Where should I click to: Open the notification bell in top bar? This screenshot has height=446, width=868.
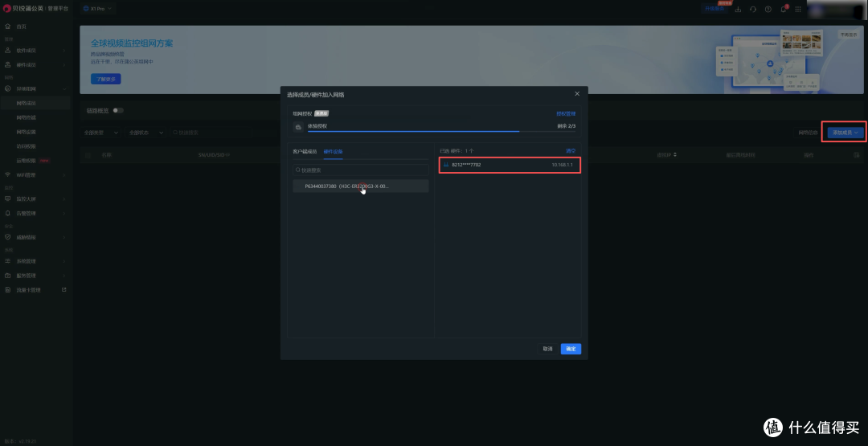tap(784, 9)
